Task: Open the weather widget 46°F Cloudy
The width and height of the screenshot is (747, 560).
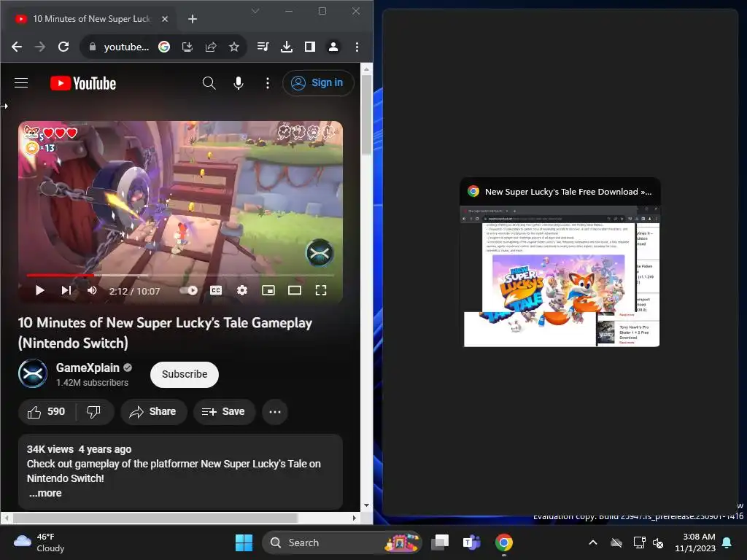Action: tap(39, 542)
